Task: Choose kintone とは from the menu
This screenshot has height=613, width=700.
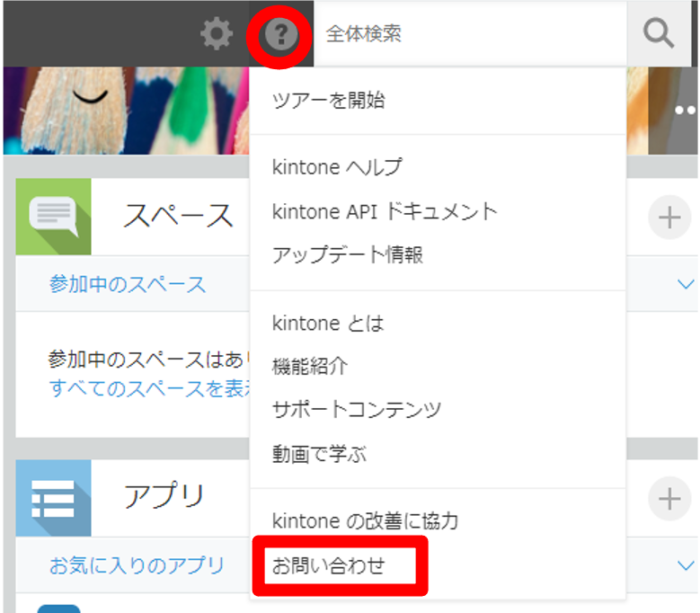Action: click(328, 323)
